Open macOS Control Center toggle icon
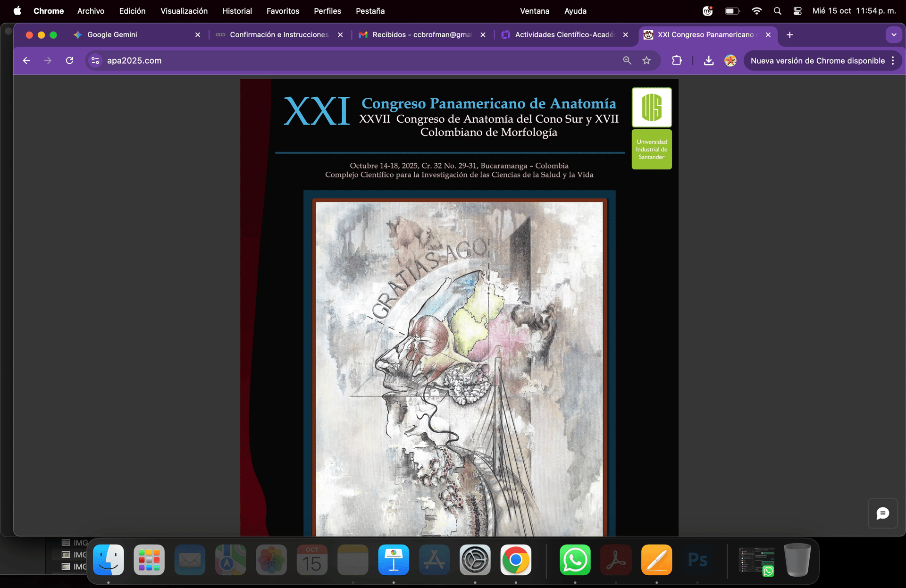Screen dimensions: 906x588 click(797, 11)
